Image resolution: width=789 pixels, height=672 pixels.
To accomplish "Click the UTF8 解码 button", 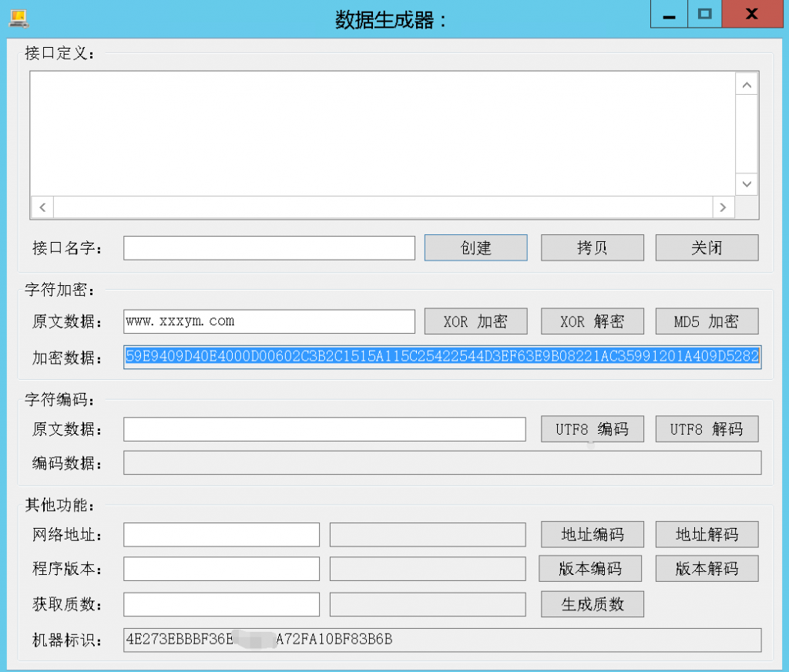I will click(x=707, y=429).
